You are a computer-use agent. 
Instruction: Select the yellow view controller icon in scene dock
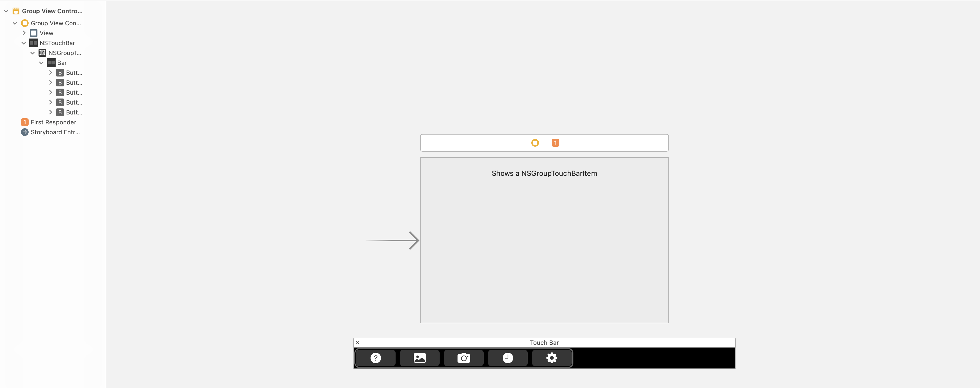tap(535, 143)
